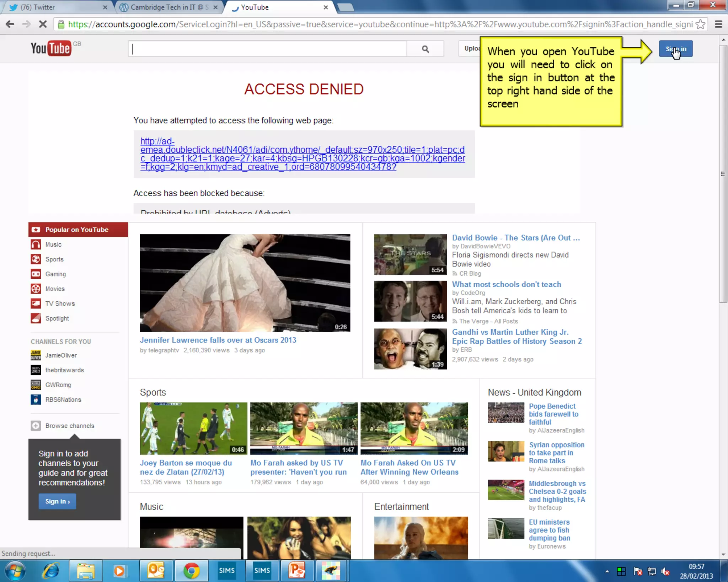Open Popular on YouTube sidebar item
728x582 pixels.
click(x=77, y=230)
